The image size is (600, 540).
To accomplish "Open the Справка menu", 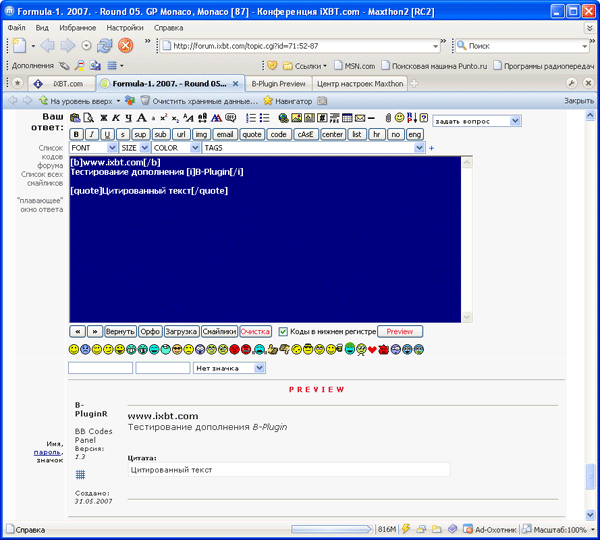I will (x=168, y=28).
